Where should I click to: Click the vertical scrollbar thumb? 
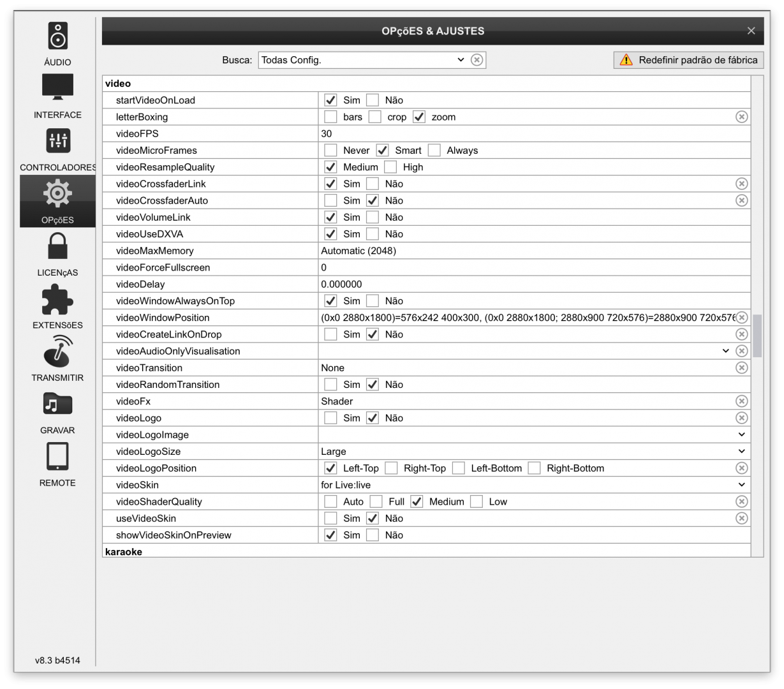[x=757, y=336]
